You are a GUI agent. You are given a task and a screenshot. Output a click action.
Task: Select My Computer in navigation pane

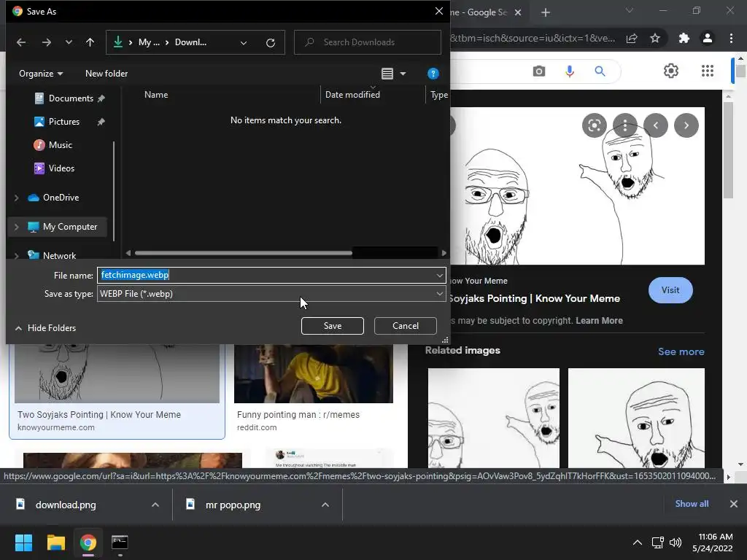click(x=69, y=227)
